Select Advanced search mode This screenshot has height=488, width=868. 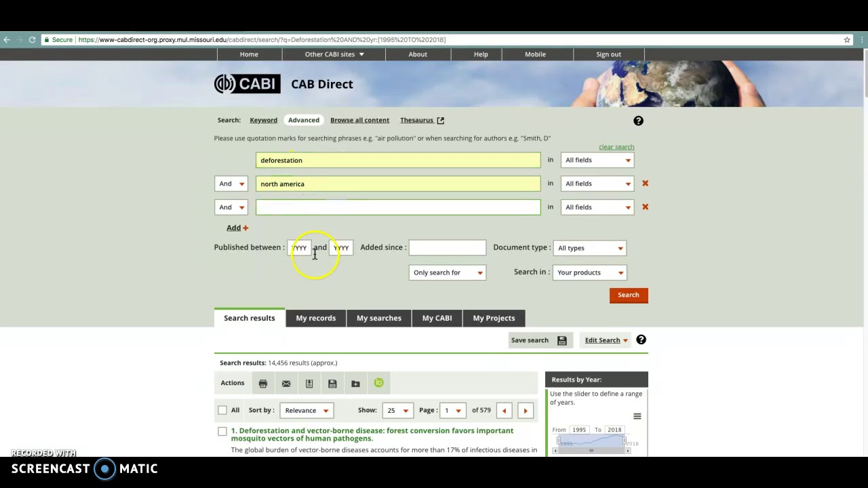tap(304, 120)
